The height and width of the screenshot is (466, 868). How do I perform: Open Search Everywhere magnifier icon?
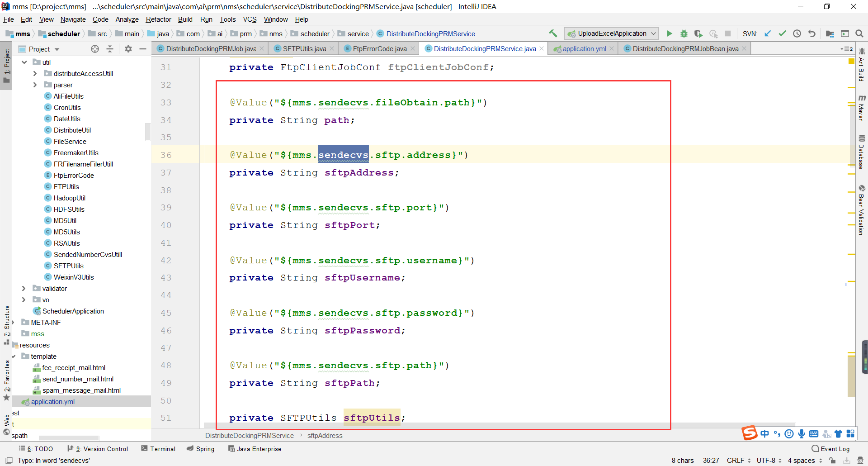click(x=859, y=33)
